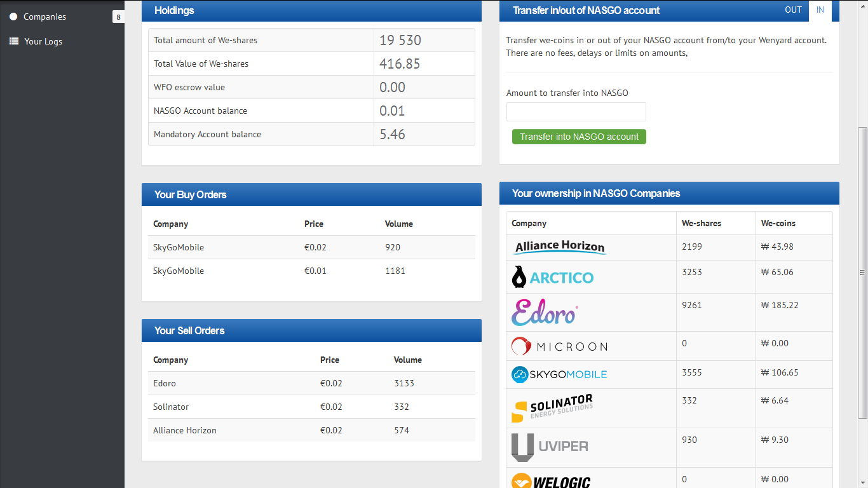Screen dimensions: 868x488
Task: Click Volume column header in Sell Orders
Action: [x=408, y=360]
